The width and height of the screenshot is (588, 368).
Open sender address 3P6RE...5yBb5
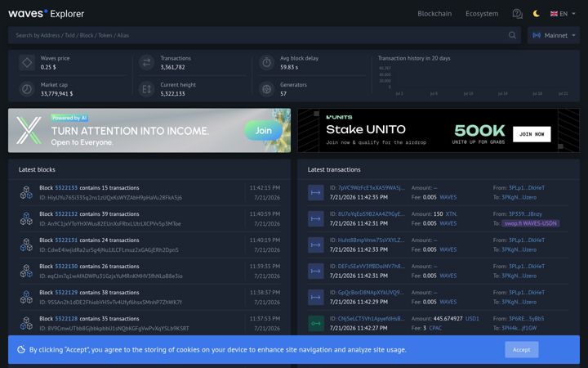[526, 318]
